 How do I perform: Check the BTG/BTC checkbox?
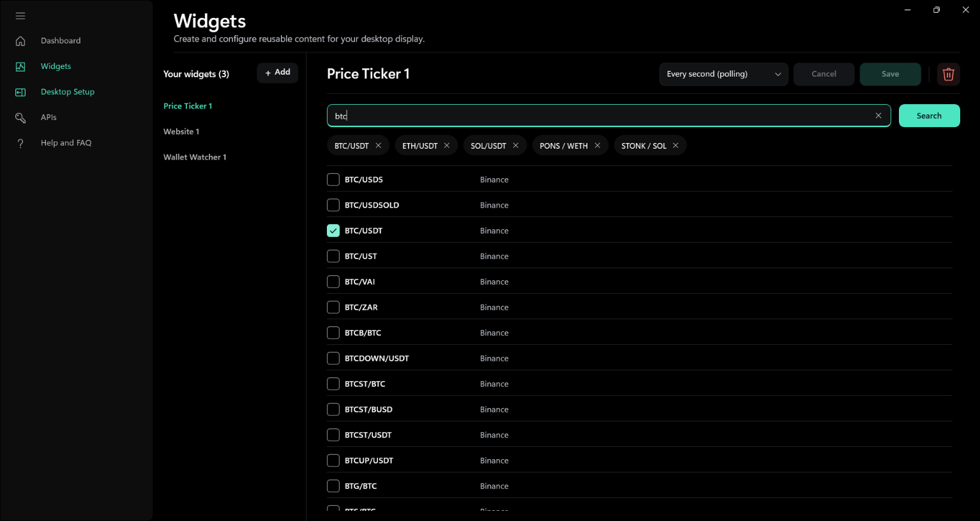coord(333,486)
